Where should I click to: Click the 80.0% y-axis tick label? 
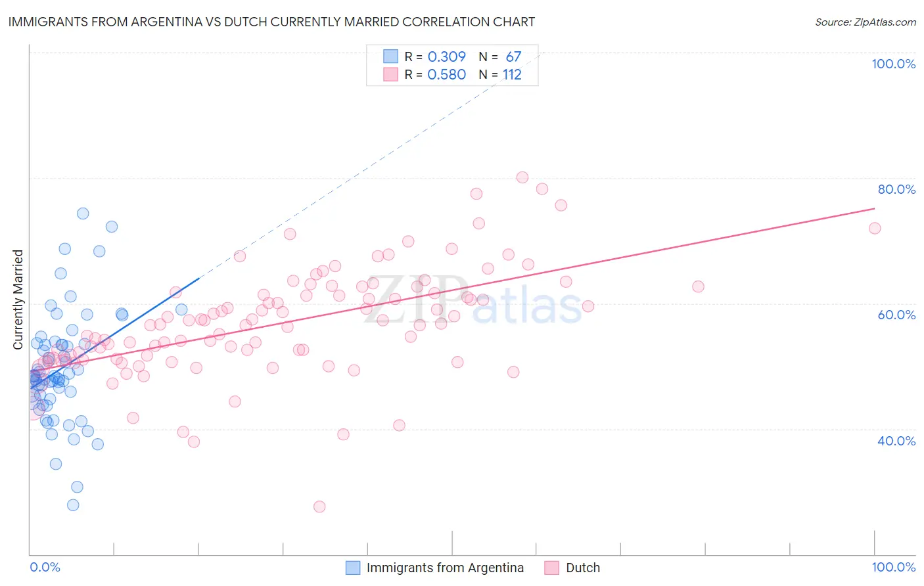[896, 189]
